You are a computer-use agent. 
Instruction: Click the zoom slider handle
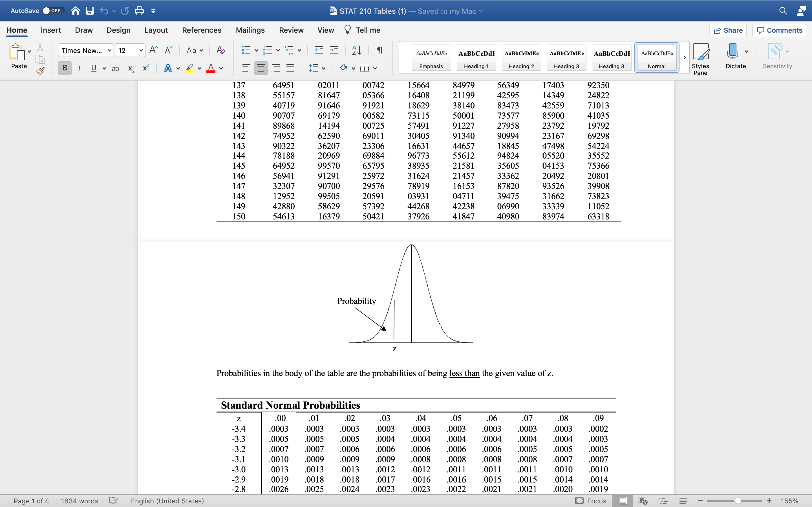tap(738, 501)
